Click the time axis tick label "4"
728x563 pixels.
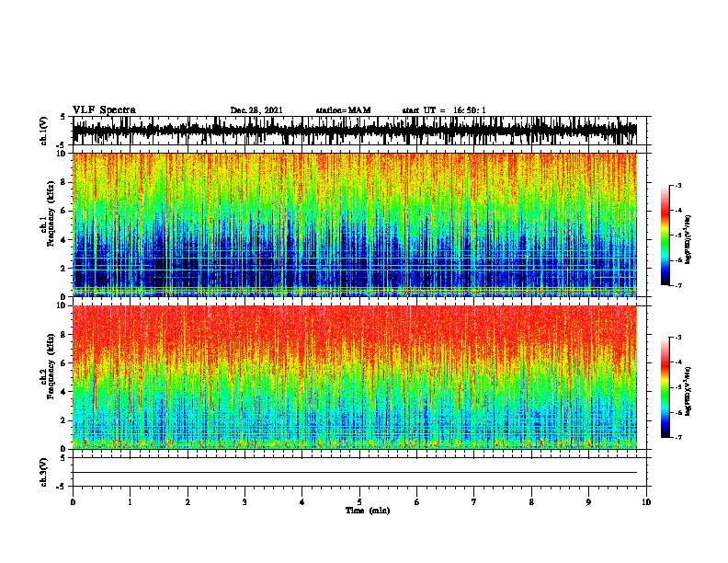(x=302, y=502)
